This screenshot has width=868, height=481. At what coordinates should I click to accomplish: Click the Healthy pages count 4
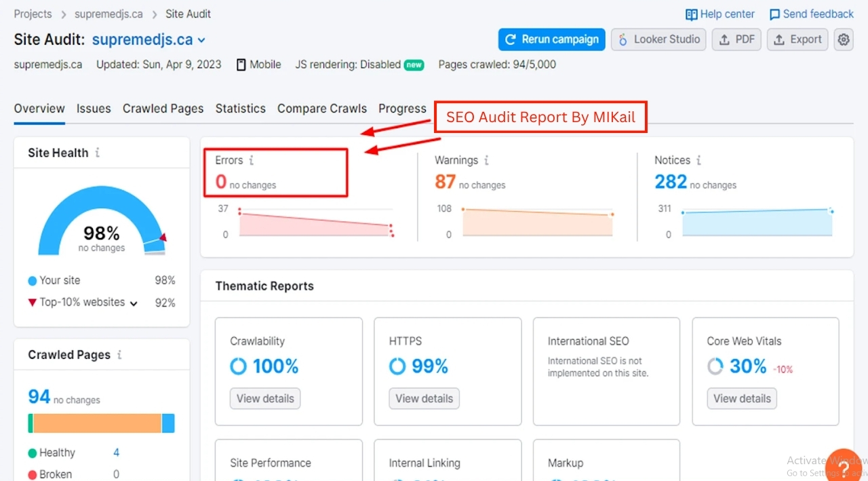[x=116, y=453]
